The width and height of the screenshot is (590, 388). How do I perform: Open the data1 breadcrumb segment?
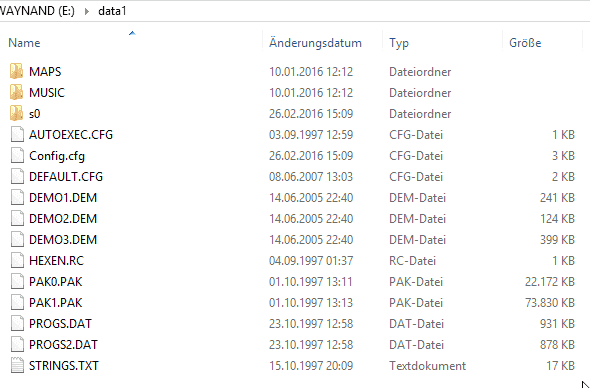click(112, 11)
